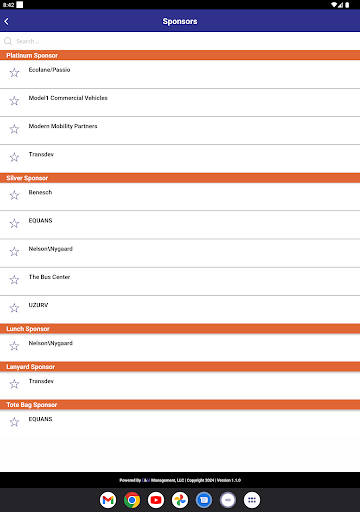
Task: Open Modern Mobility Partners sponsor details
Action: (x=180, y=131)
